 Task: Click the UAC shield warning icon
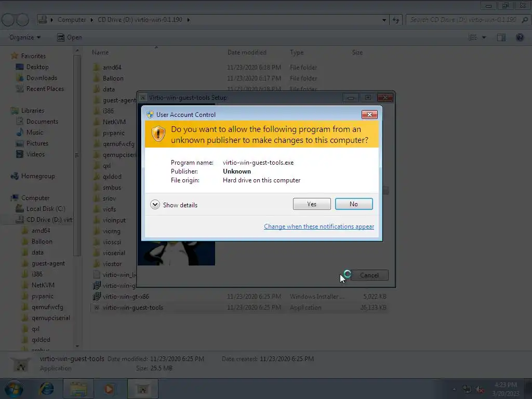[x=158, y=134]
